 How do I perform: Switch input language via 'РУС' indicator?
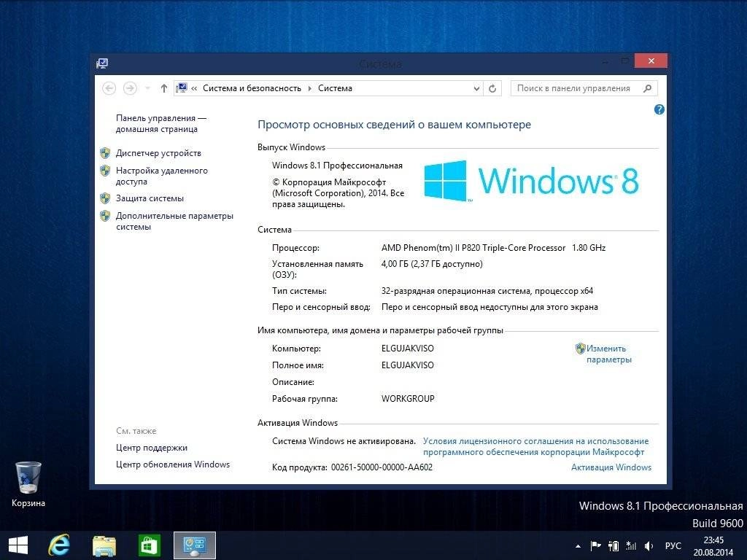pos(673,545)
